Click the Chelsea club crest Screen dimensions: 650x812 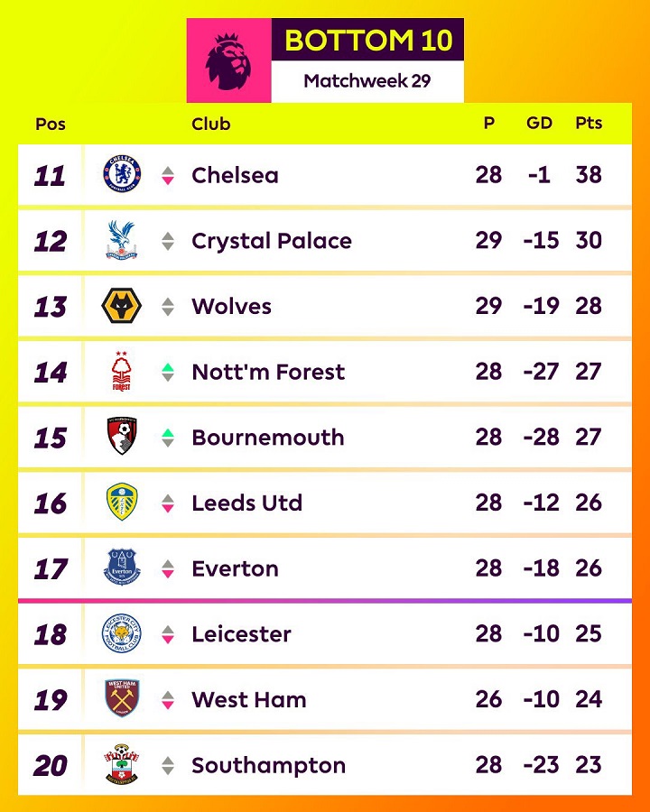pos(122,174)
